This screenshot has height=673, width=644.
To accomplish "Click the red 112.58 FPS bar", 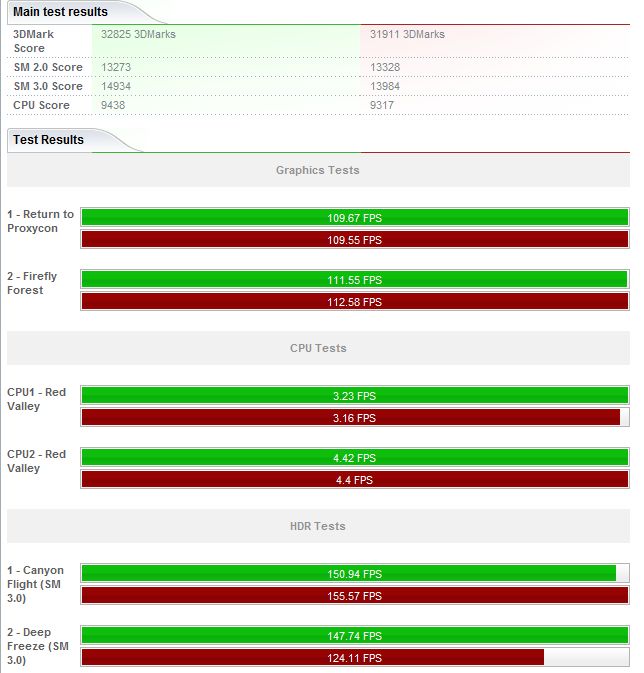I will [354, 302].
